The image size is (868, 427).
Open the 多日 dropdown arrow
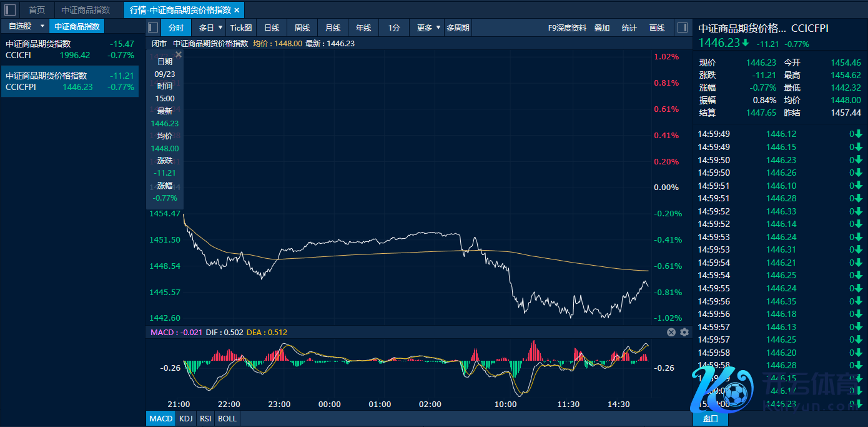(220, 28)
